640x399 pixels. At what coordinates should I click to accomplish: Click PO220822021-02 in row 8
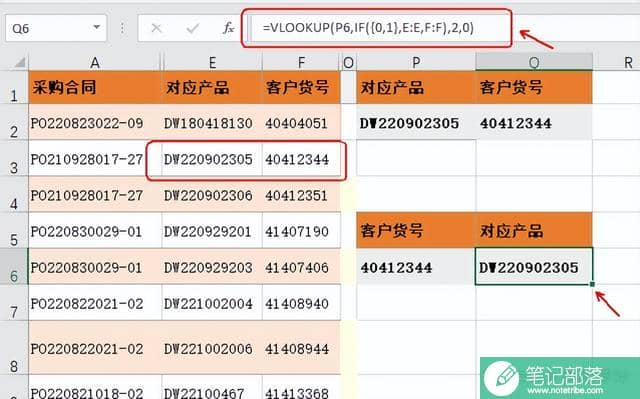95,348
